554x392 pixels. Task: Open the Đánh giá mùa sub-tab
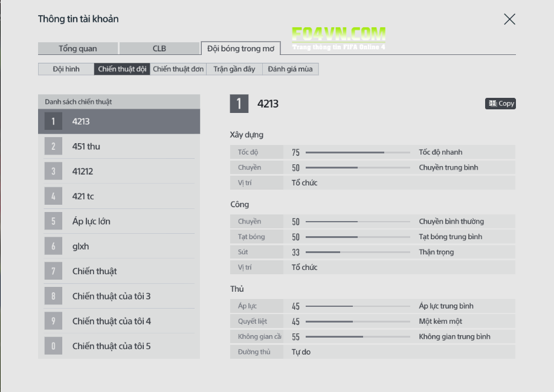[290, 69]
